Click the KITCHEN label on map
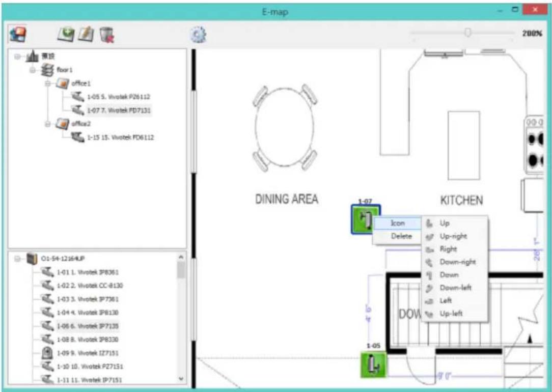Viewport: 552px width, 392px height. (461, 200)
